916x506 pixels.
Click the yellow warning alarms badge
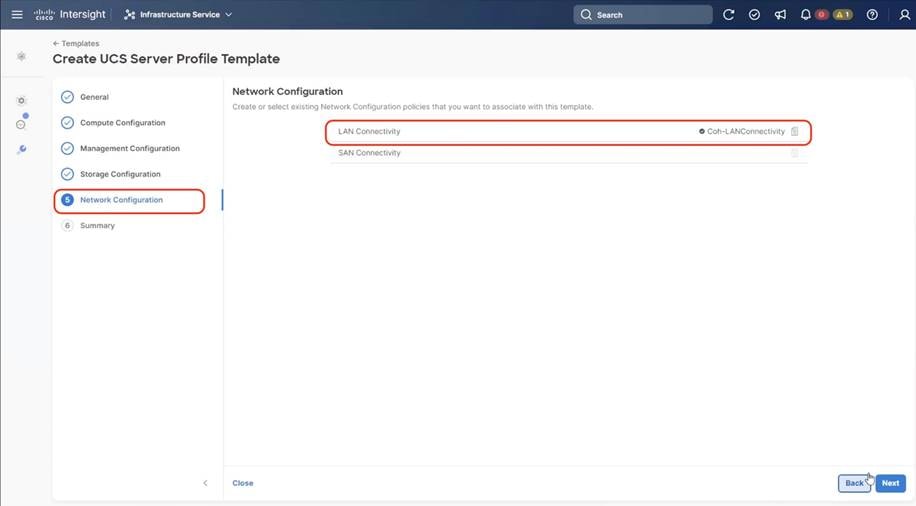pyautogui.click(x=843, y=15)
